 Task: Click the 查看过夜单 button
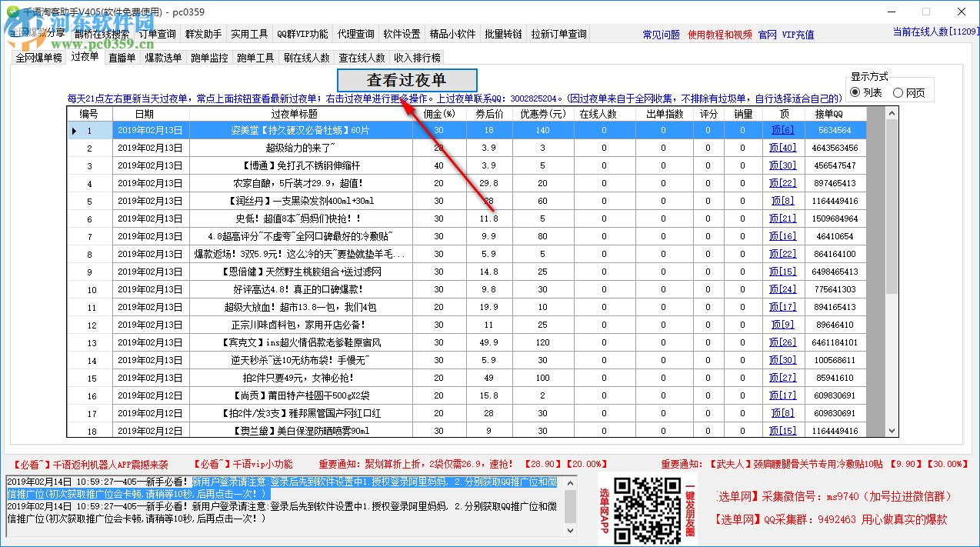407,80
